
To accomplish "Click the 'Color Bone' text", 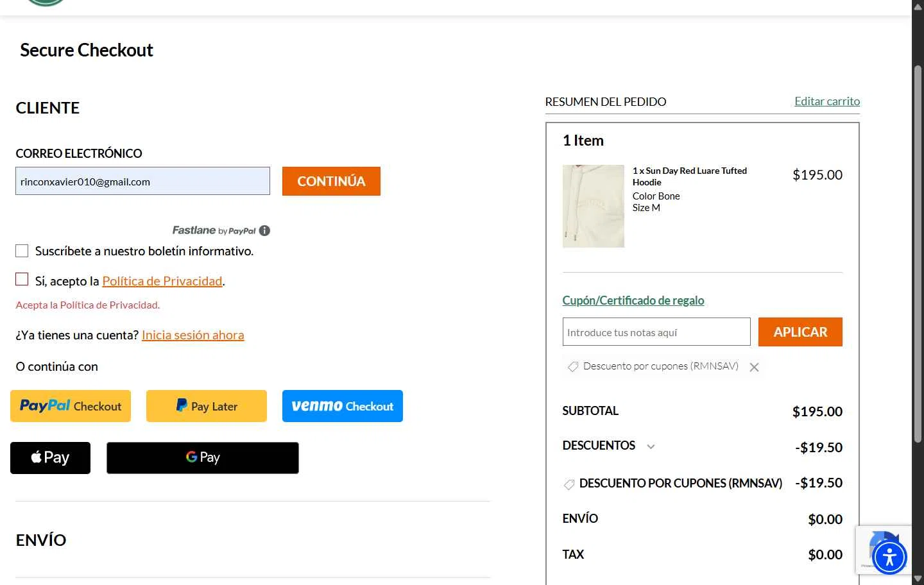I will [x=656, y=196].
